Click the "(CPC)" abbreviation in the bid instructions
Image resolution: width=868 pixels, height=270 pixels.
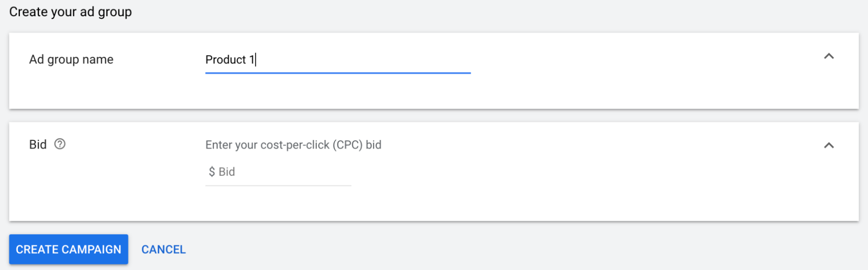(x=347, y=145)
